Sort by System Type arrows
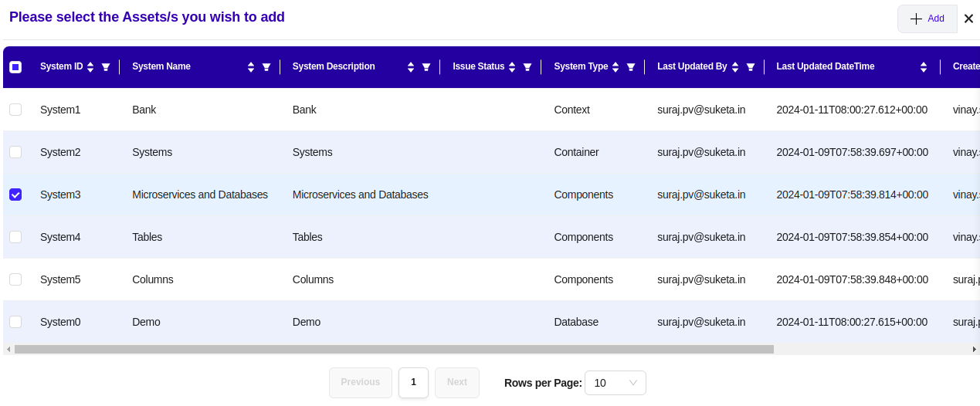Viewport: 980px width, 406px height. [615, 67]
